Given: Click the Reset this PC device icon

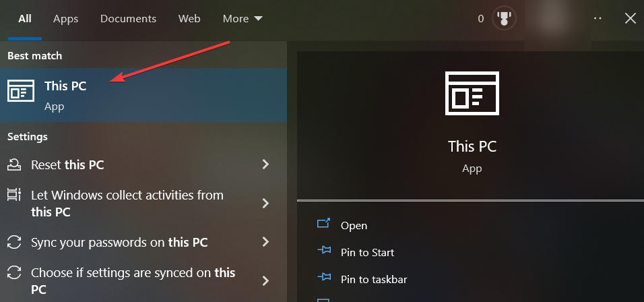Looking at the screenshot, I should click(14, 165).
